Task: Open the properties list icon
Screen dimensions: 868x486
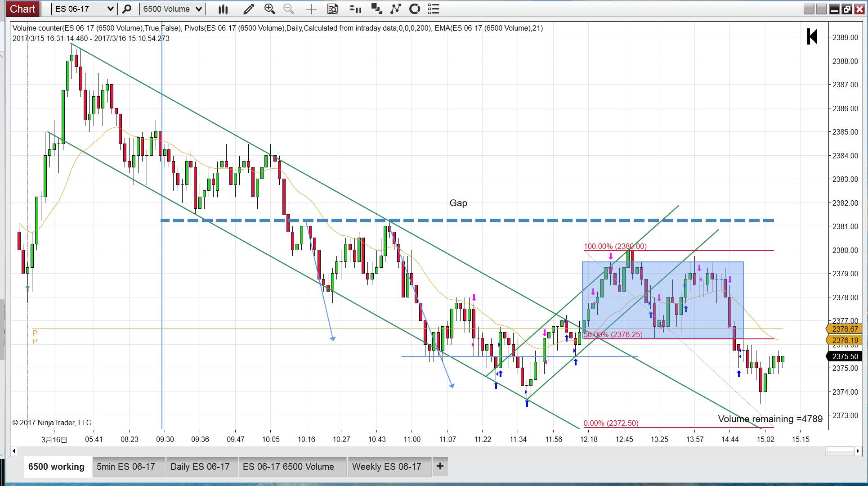Action: (x=434, y=9)
